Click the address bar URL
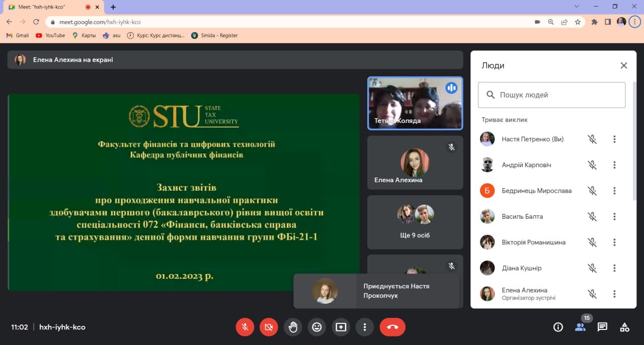 [x=100, y=22]
